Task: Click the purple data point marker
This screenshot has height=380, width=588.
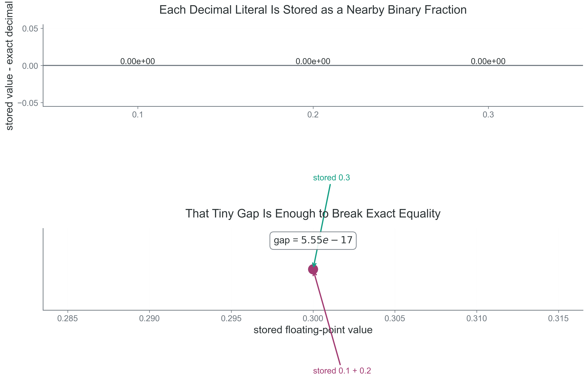Action: click(313, 269)
